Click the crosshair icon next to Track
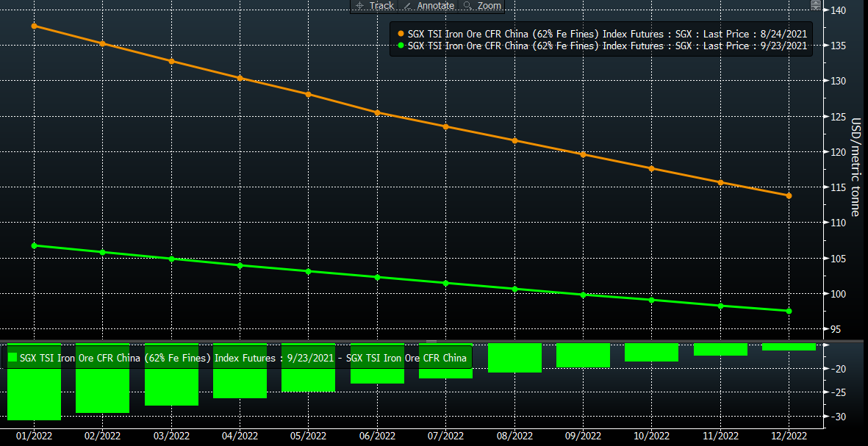Screen dimensions: 868x446 click(359, 6)
